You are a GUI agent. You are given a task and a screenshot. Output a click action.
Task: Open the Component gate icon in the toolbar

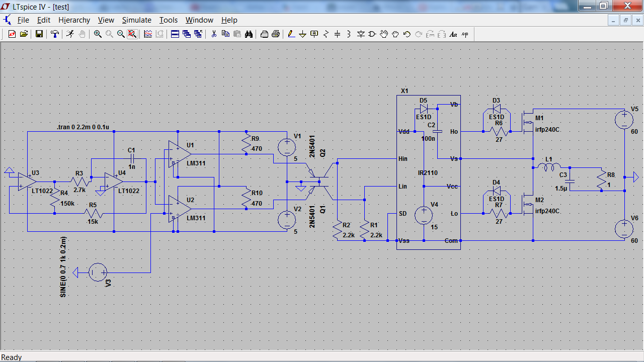coord(372,34)
